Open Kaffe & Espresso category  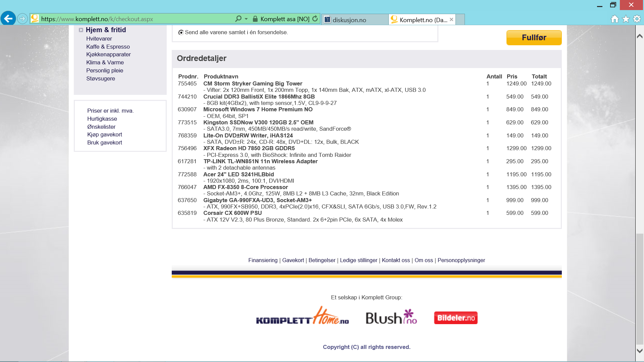pyautogui.click(x=108, y=47)
